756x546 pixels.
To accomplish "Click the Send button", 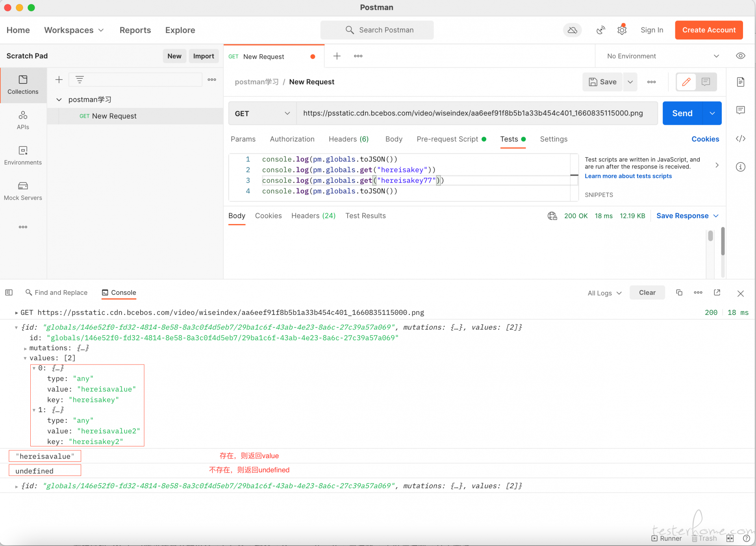I will click(682, 113).
